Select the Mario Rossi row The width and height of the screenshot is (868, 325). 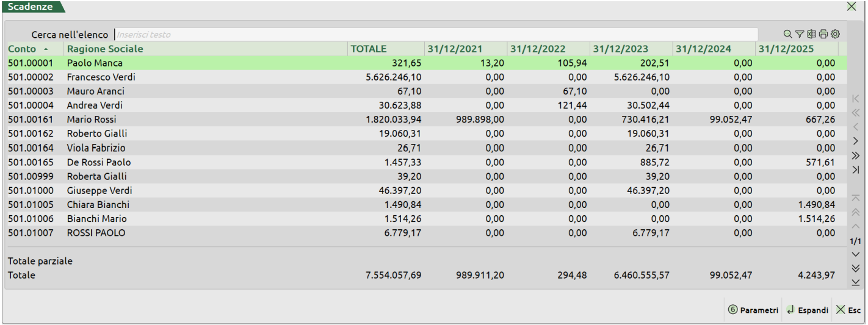[92, 120]
